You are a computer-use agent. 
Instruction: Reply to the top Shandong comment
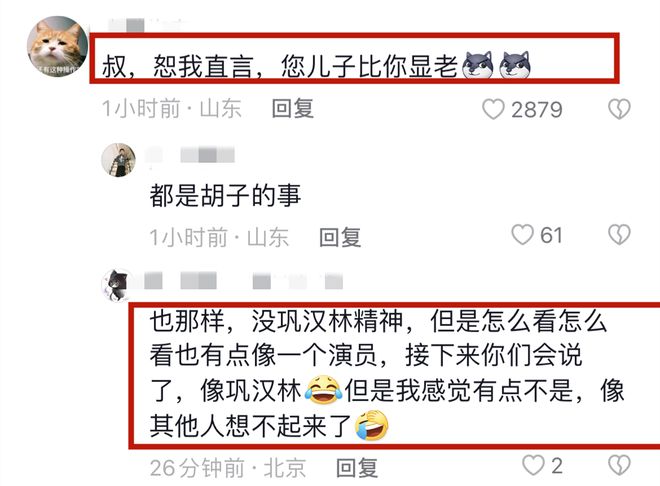click(x=293, y=109)
